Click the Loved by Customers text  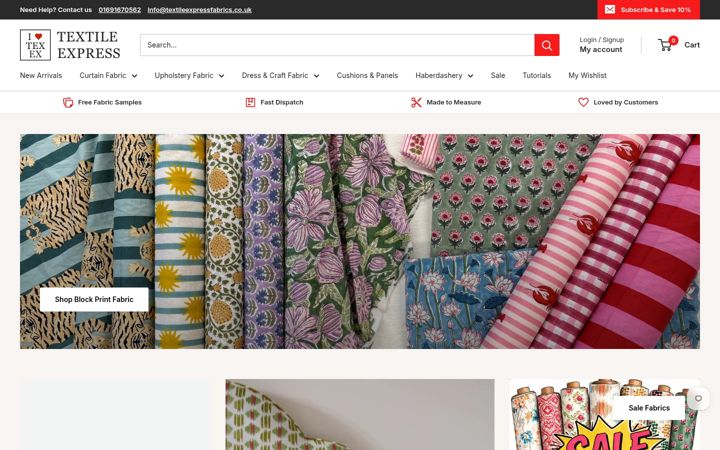(x=625, y=102)
